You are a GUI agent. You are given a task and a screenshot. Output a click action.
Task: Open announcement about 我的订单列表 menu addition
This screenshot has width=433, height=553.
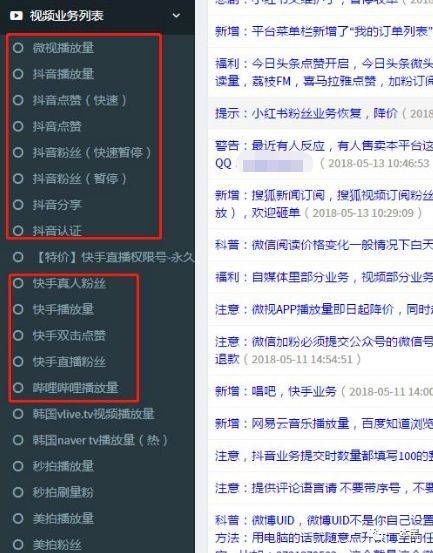[324, 31]
